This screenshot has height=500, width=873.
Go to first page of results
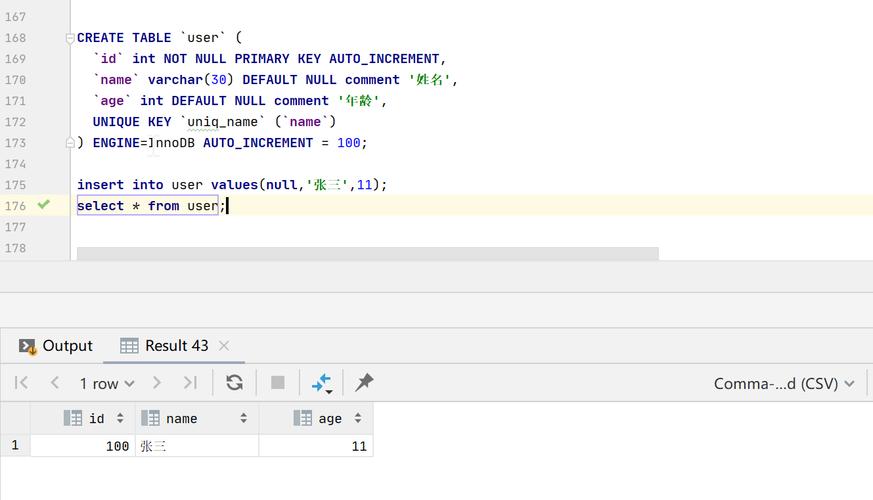click(22, 383)
